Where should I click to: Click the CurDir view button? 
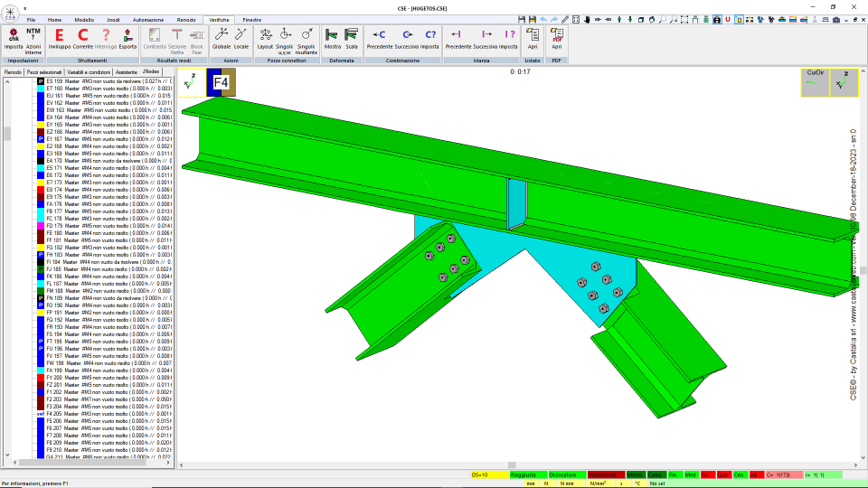pyautogui.click(x=815, y=82)
